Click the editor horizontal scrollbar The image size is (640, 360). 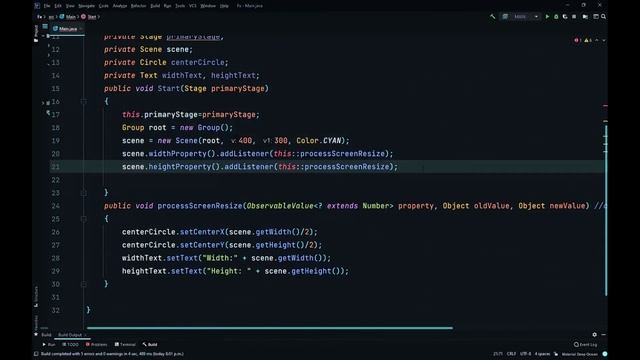269,328
